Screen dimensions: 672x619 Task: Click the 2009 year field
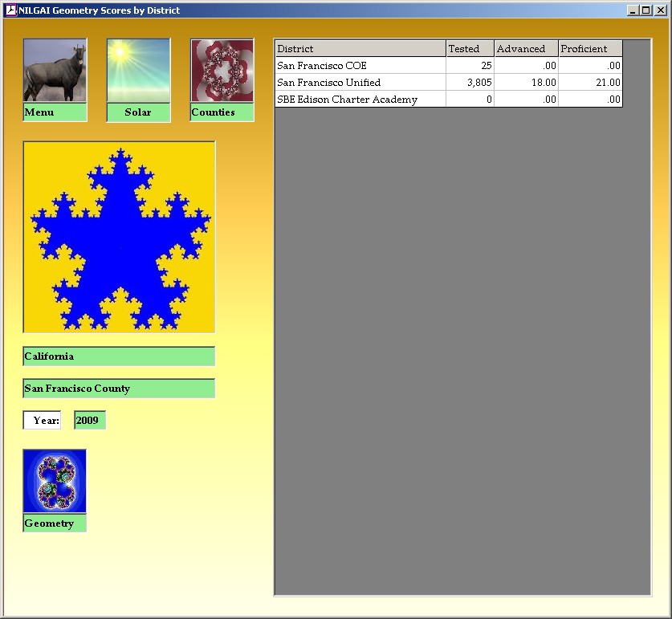point(89,421)
